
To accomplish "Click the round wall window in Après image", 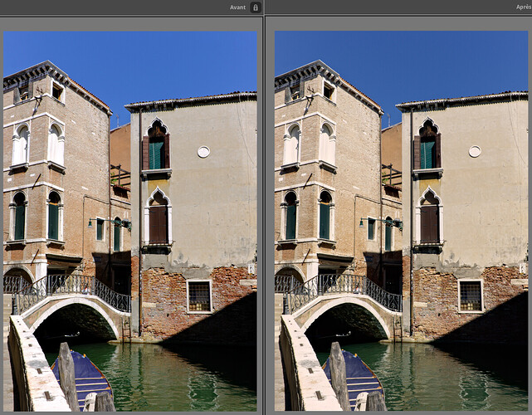I will click(x=475, y=151).
